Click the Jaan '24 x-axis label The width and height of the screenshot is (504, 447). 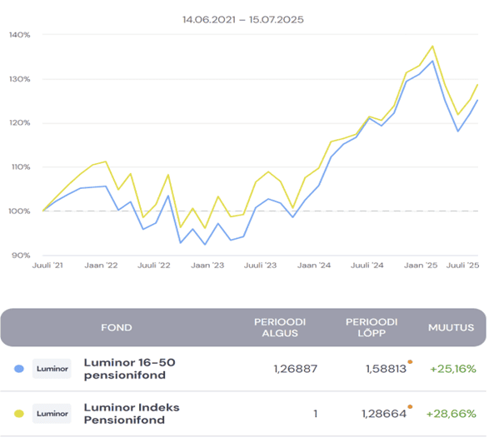[314, 266]
